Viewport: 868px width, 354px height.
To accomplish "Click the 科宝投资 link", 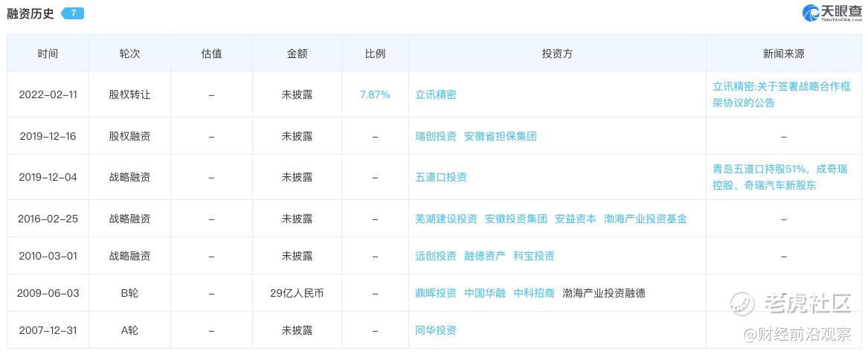I will [x=533, y=256].
